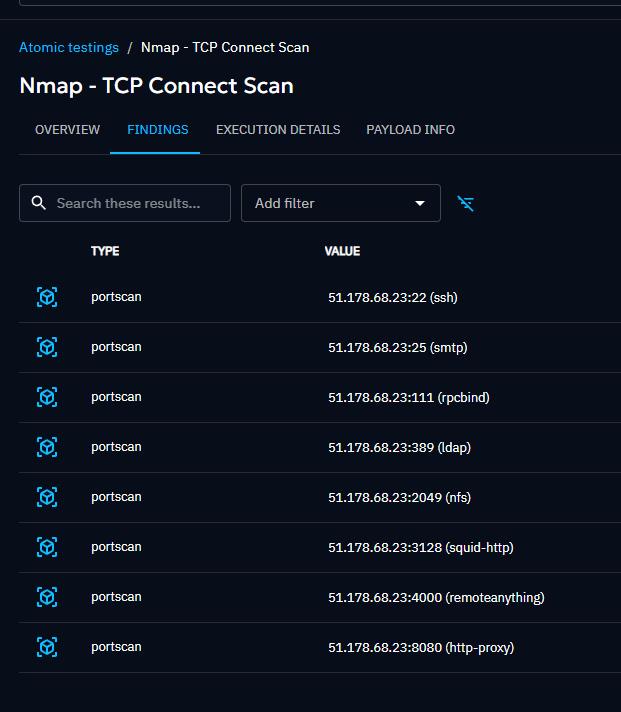Select the Findings tab

158,130
